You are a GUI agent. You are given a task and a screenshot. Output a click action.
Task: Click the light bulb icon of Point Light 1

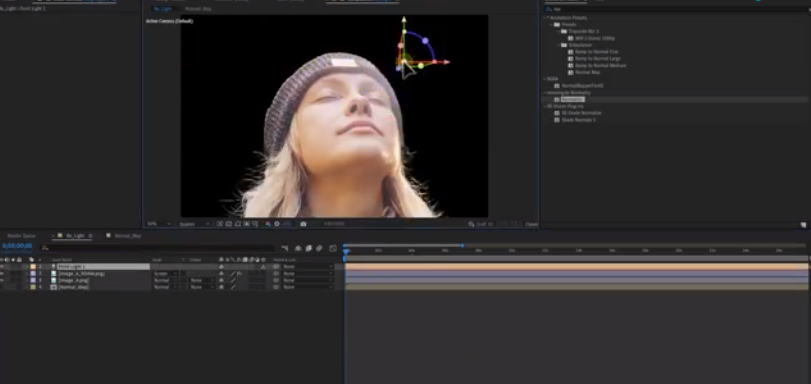[53, 267]
